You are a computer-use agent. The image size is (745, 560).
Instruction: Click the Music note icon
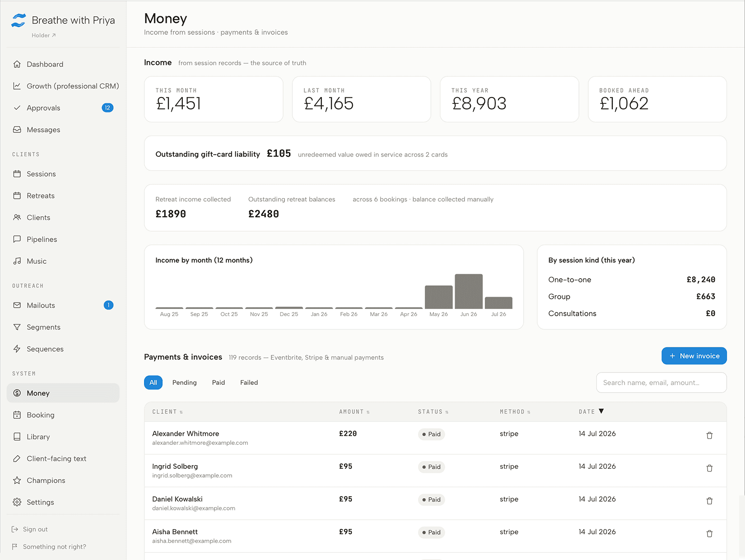pos(17,261)
